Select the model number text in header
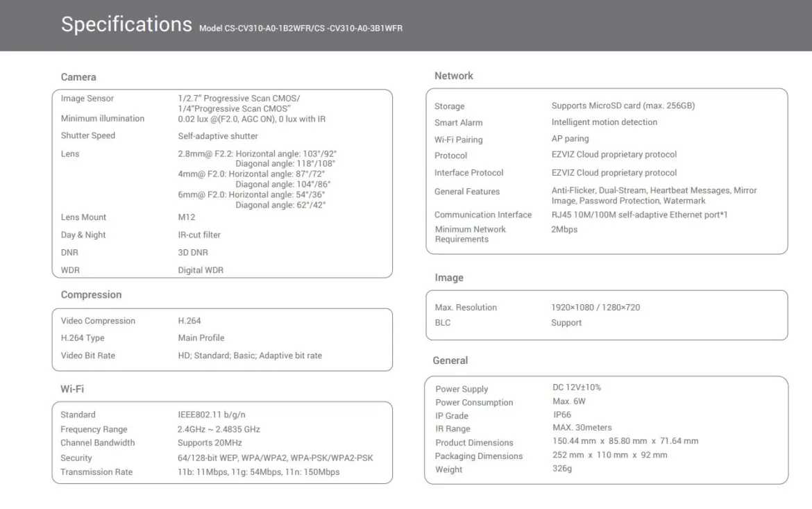This screenshot has width=812, height=509. tap(301, 28)
